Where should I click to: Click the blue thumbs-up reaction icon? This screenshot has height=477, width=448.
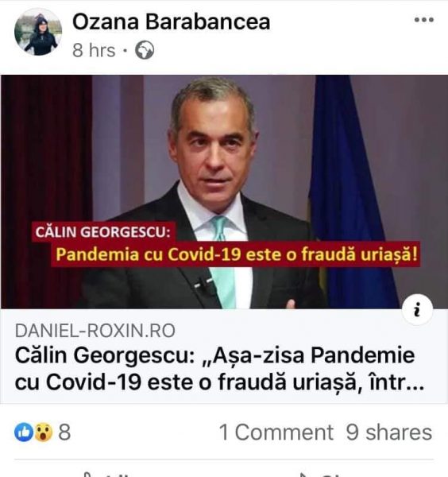pos(24,432)
